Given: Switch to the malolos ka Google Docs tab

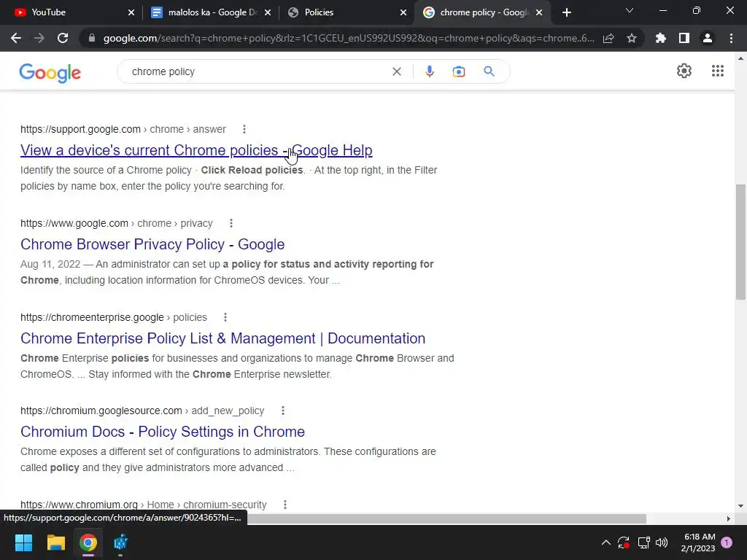Looking at the screenshot, I should click(x=210, y=12).
